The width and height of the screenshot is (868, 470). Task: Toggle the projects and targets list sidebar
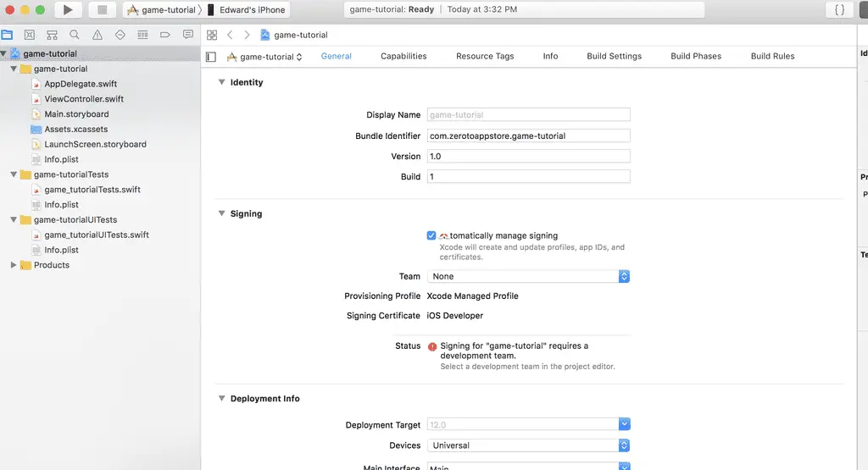[211, 57]
